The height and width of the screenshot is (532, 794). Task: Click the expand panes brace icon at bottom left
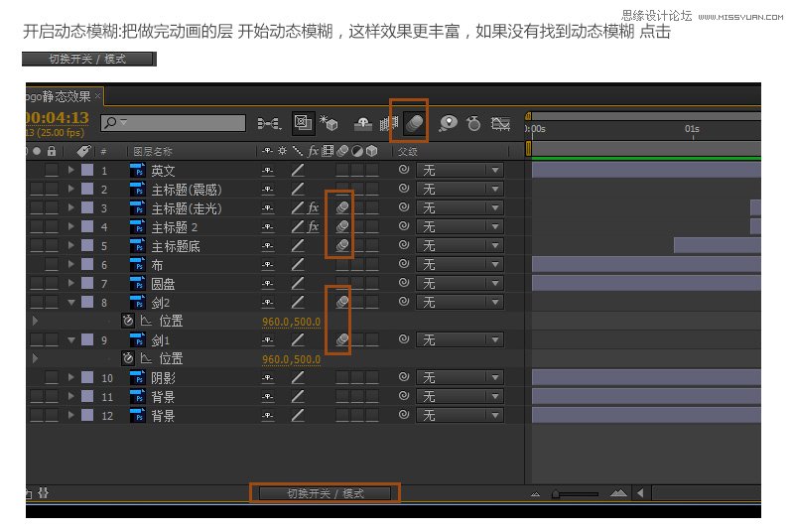coord(43,492)
